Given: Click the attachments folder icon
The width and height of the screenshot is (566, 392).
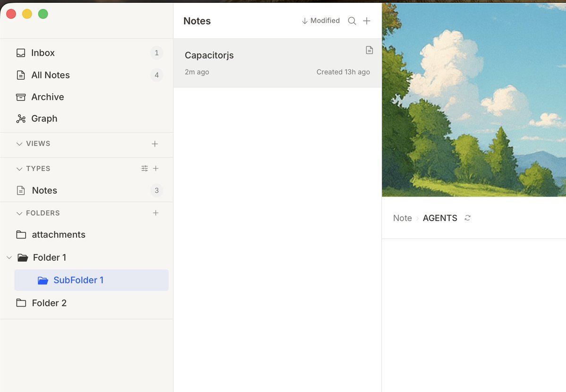Looking at the screenshot, I should pos(21,235).
